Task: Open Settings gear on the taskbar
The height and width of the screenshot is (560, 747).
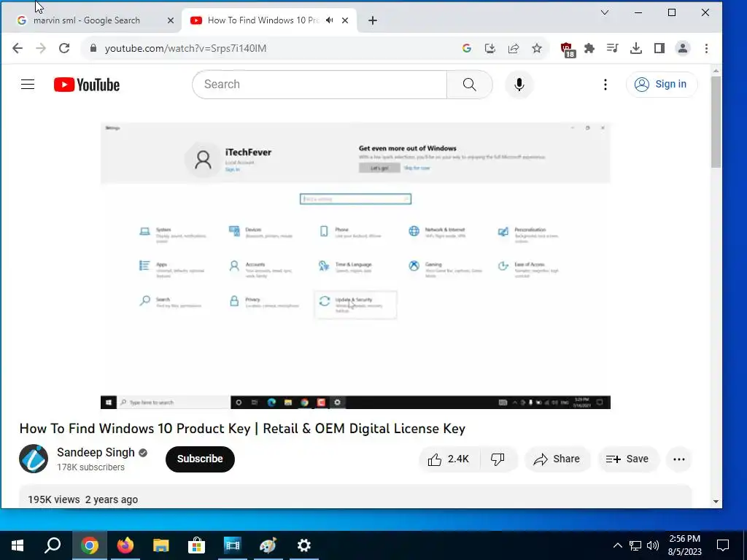Action: click(x=304, y=545)
